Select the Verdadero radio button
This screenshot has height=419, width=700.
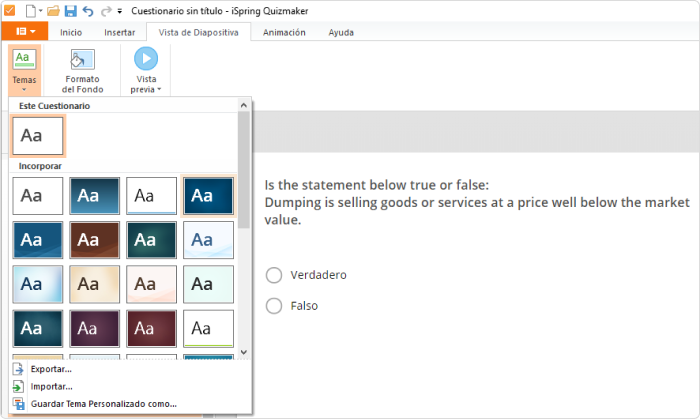274,275
